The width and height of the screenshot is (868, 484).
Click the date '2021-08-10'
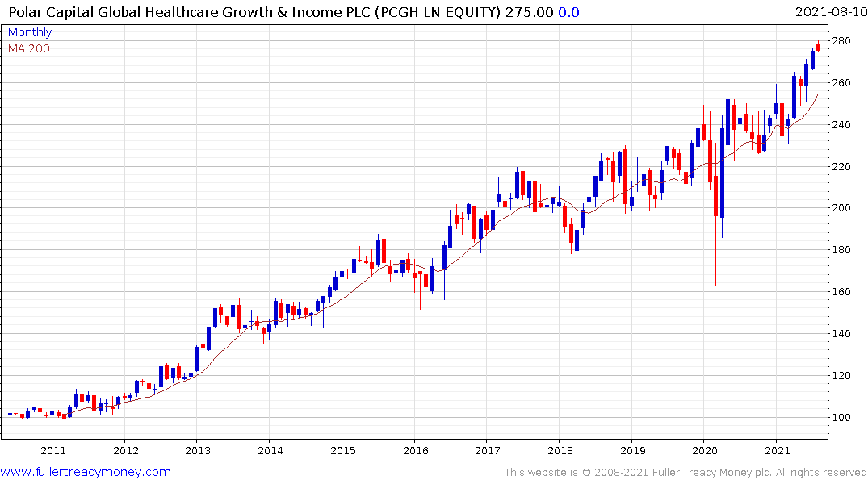(x=831, y=12)
